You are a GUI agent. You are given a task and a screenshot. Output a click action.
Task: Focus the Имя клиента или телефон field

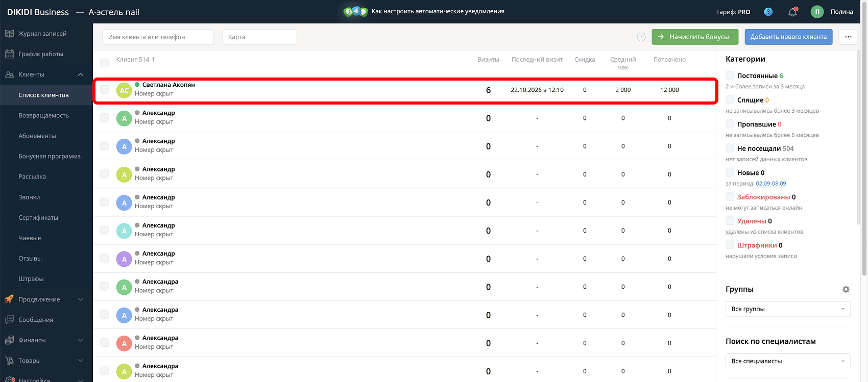pos(158,37)
